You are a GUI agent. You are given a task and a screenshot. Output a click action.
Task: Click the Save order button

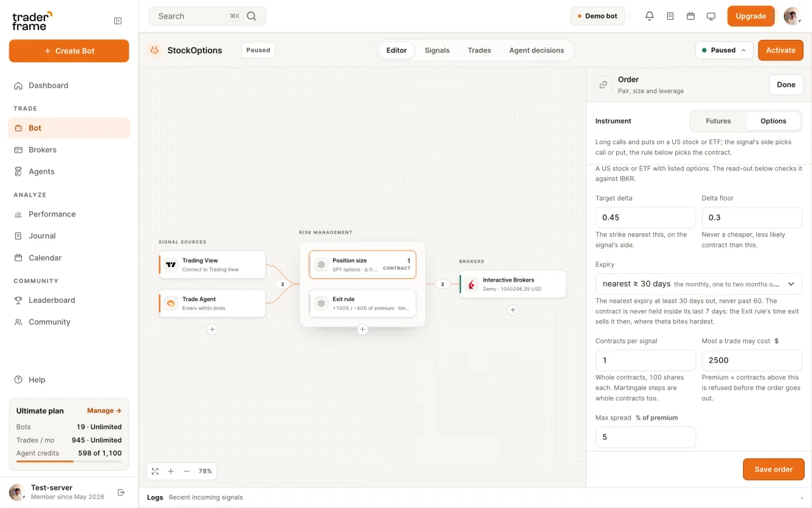point(774,469)
